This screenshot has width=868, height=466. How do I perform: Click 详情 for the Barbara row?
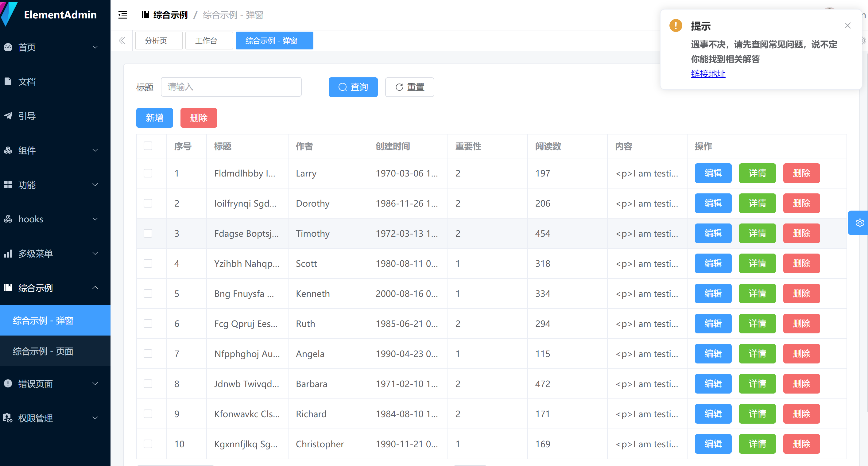coord(757,384)
